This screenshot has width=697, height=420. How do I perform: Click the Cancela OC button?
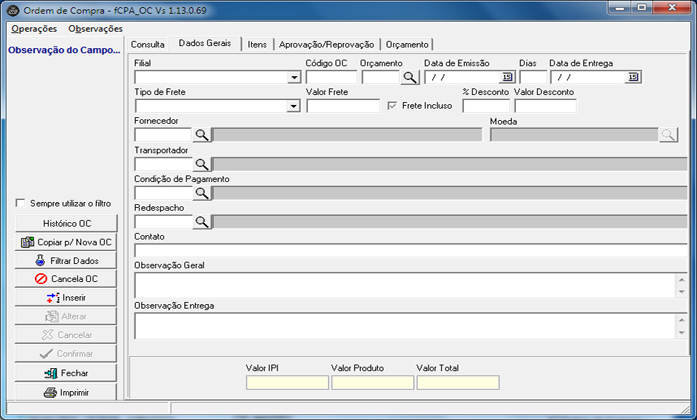[x=66, y=279]
